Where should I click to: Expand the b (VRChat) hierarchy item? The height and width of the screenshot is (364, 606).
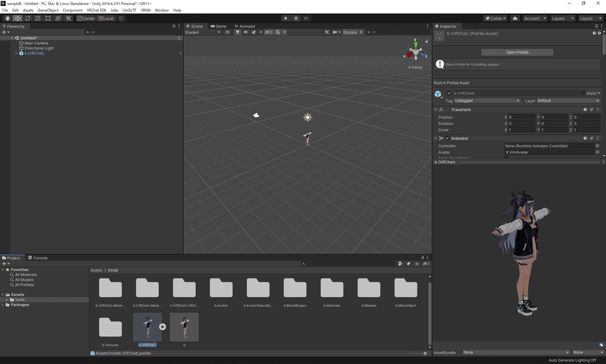tap(17, 53)
